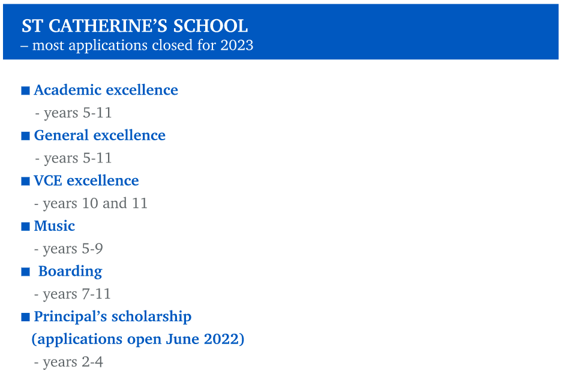561x392 pixels.
Task: Open the VCE excellence heading
Action: click(86, 181)
